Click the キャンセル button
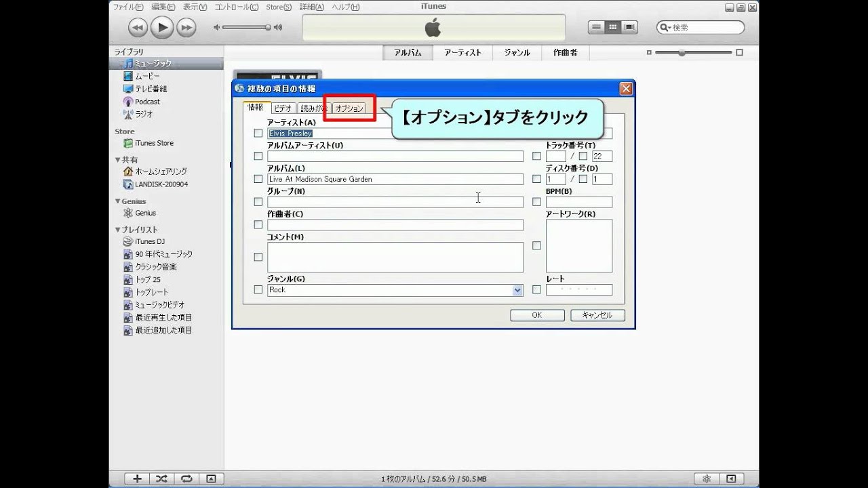Screen dimensions: 868x488 (x=597, y=315)
